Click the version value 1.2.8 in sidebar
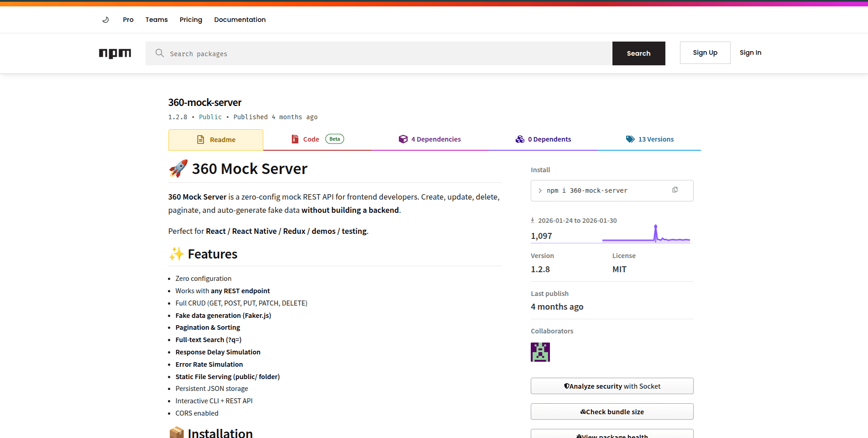This screenshot has width=868, height=438. click(x=540, y=269)
